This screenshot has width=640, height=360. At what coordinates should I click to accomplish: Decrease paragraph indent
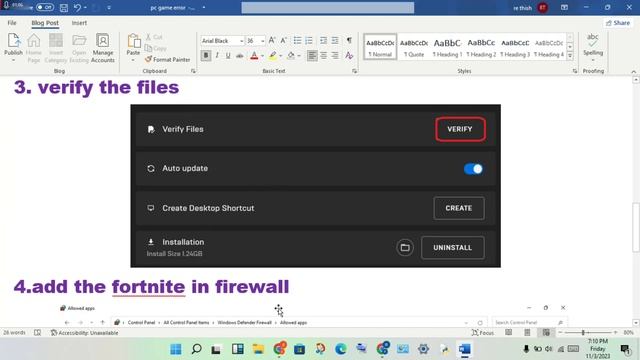click(x=323, y=40)
